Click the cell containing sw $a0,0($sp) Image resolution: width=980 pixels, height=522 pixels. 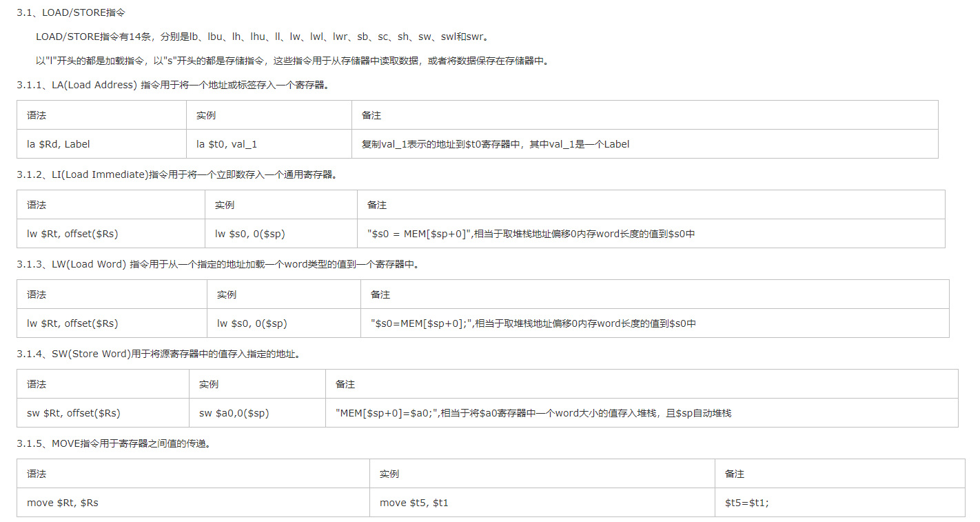click(229, 412)
